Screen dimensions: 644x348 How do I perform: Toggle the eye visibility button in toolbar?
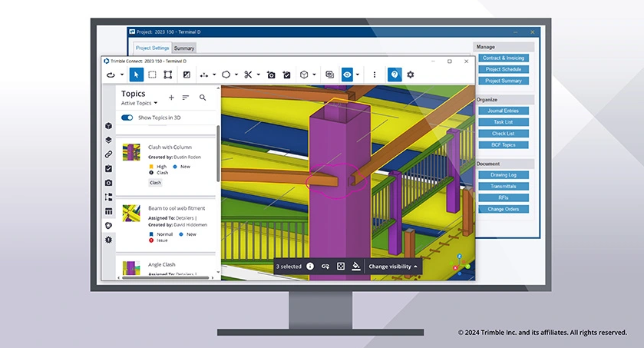347,75
